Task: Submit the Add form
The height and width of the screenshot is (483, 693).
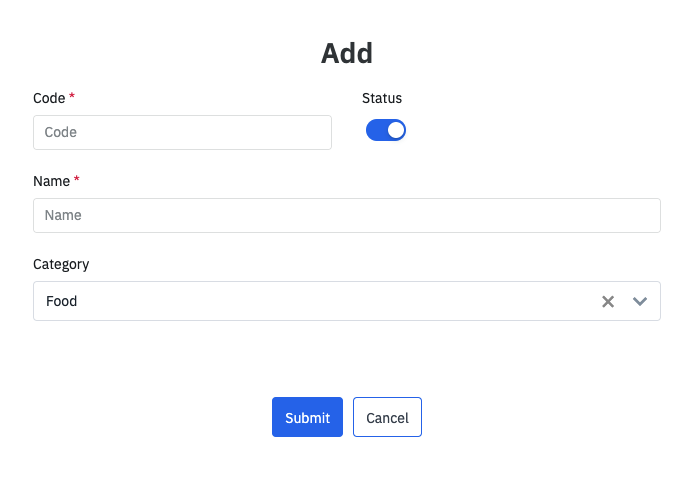Action: coord(307,417)
